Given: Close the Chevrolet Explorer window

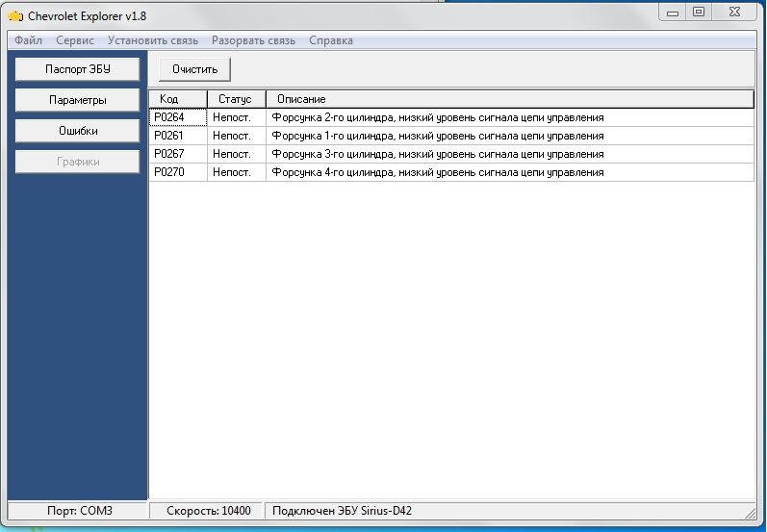Looking at the screenshot, I should point(734,13).
